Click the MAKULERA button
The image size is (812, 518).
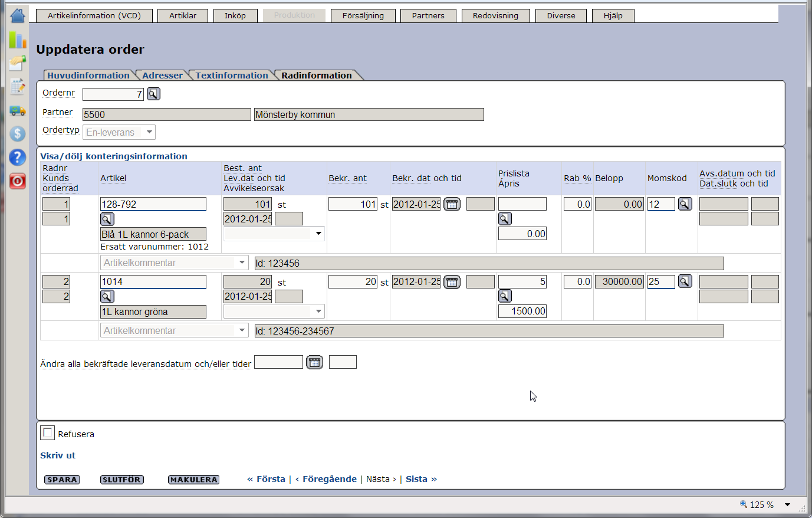[193, 480]
